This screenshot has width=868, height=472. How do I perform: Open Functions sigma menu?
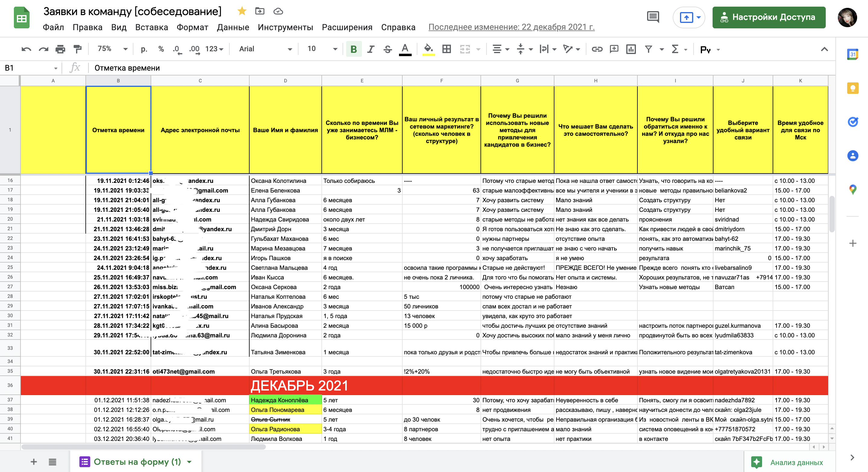pyautogui.click(x=675, y=49)
